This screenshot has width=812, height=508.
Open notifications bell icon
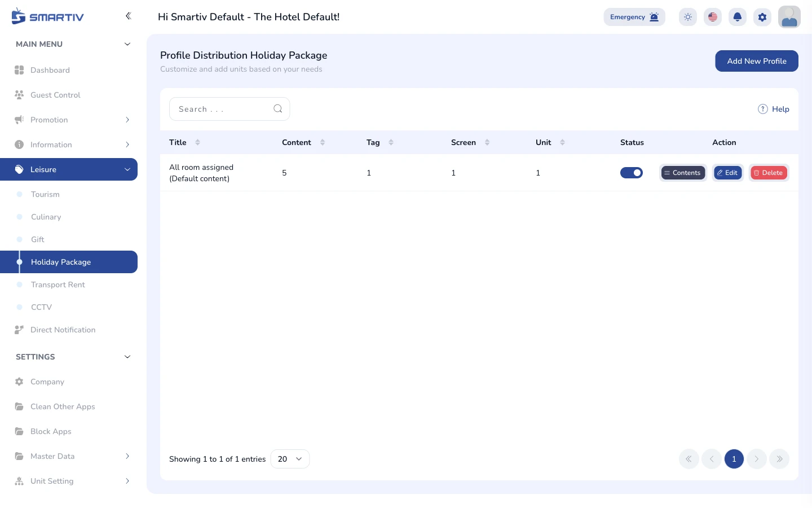[738, 17]
